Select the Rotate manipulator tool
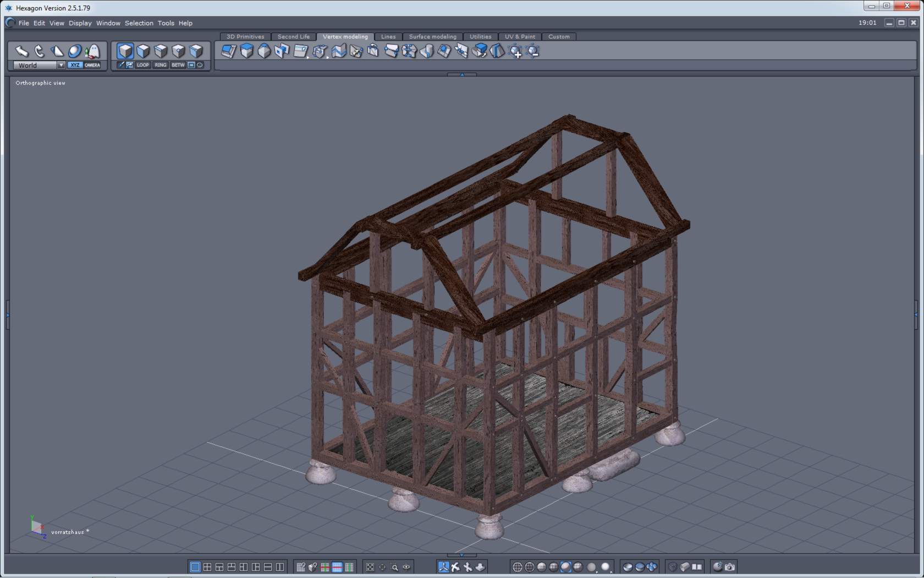The width and height of the screenshot is (924, 578). coord(40,51)
